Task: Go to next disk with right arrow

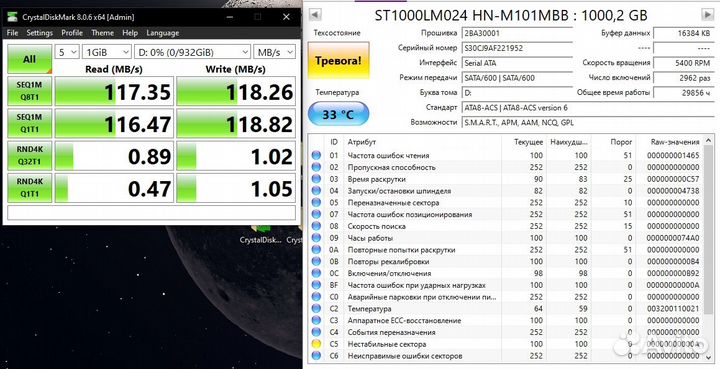Action: click(708, 15)
